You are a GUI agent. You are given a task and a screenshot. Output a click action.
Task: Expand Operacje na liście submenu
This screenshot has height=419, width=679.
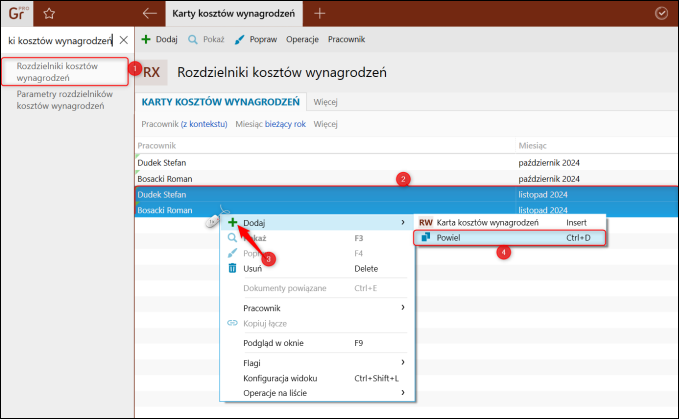[x=317, y=393]
